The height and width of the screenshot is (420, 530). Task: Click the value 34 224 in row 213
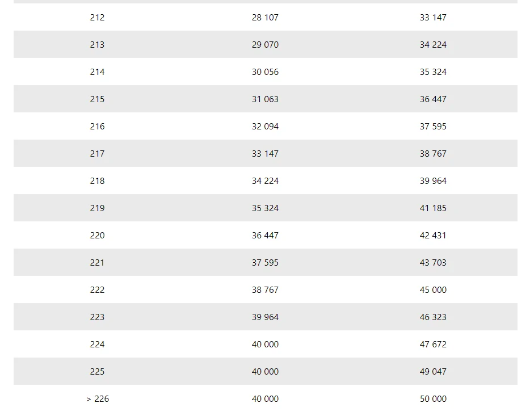coord(433,45)
